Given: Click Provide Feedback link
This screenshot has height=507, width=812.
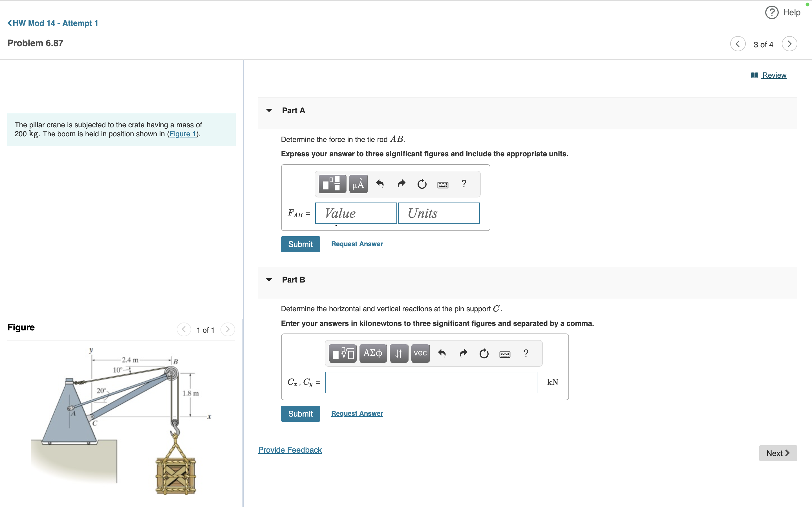Looking at the screenshot, I should point(290,450).
